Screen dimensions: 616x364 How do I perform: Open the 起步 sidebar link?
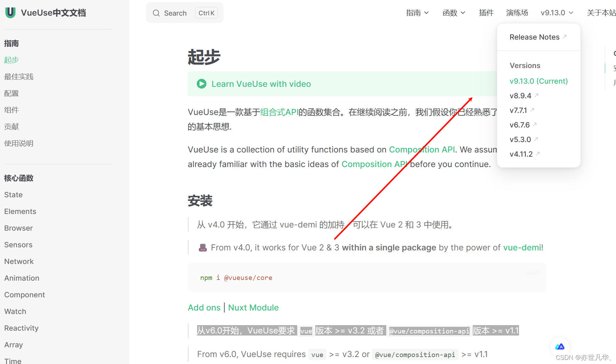point(11,60)
